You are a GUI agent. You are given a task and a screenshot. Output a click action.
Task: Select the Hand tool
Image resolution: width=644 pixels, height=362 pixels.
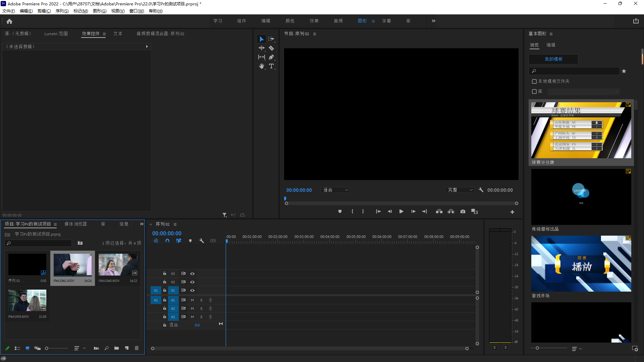tap(262, 66)
